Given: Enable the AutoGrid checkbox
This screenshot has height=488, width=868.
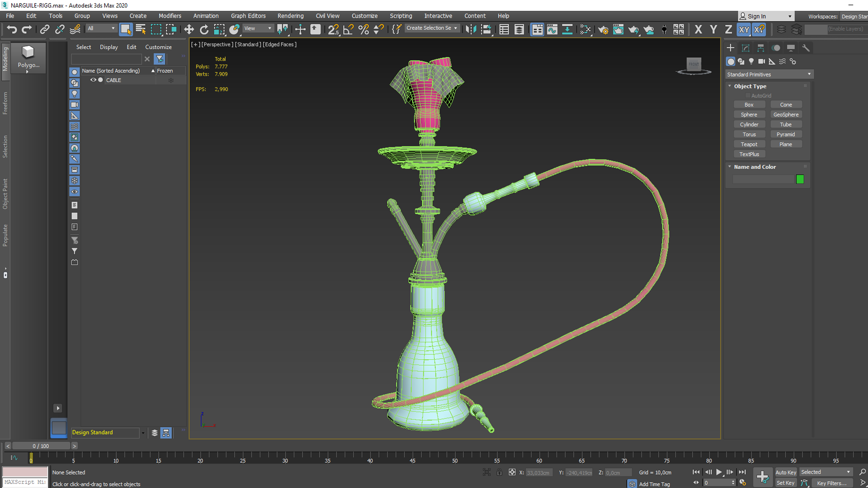Looking at the screenshot, I should coord(748,96).
